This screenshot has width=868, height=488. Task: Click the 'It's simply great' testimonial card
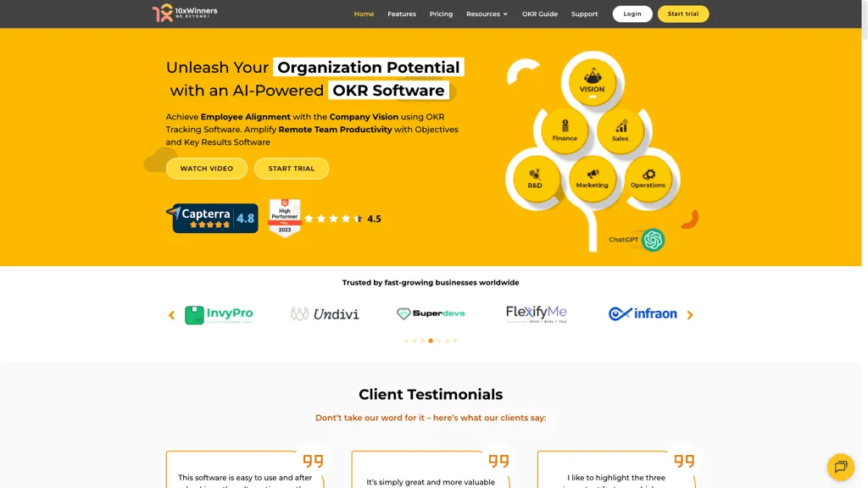pos(431,469)
